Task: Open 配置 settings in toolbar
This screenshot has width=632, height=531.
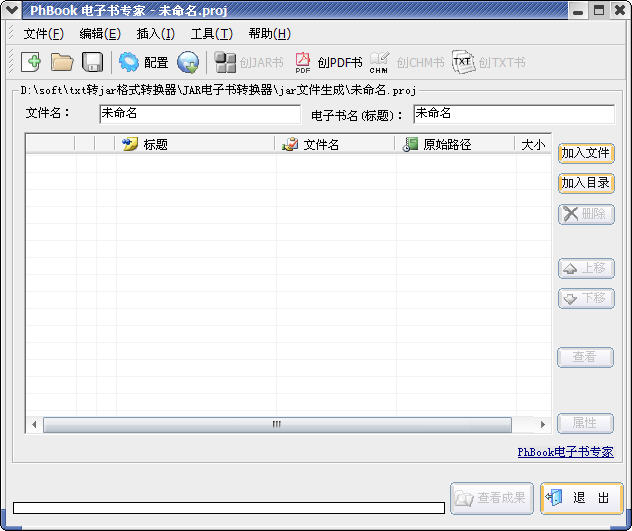Action: coord(143,62)
